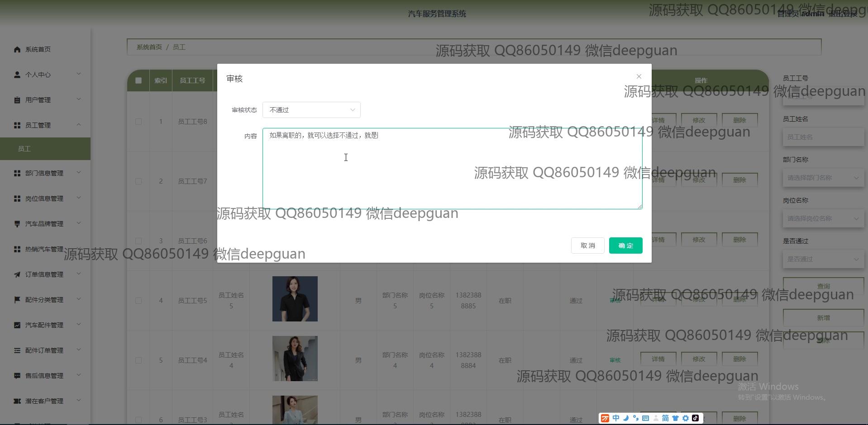Open the 订单信息管理 menu item

[x=45, y=274]
